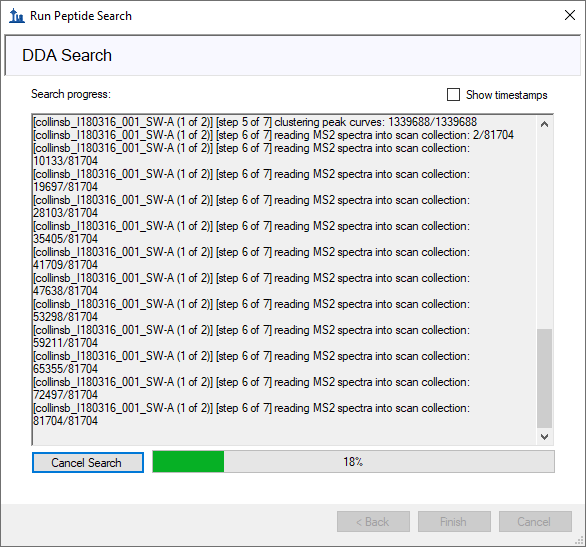Image resolution: width=586 pixels, height=547 pixels.
Task: Click the log scrollbar down arrow
Action: click(x=545, y=436)
